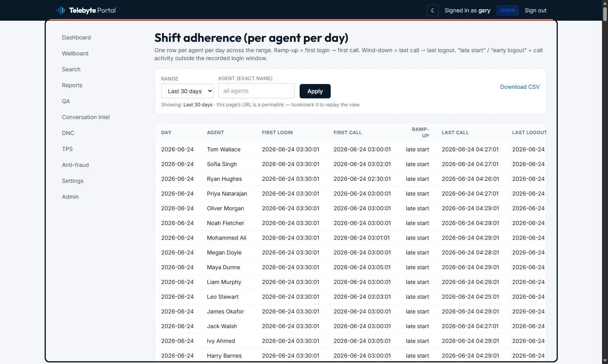Open TPS in the sidebar
The image size is (608, 364).
tap(67, 149)
